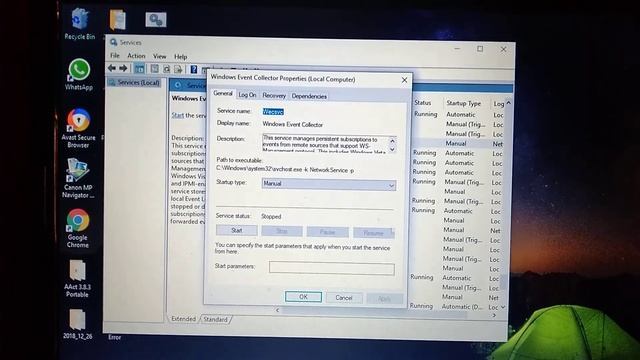Switch to the Log On tab
Image resolution: width=640 pixels, height=360 pixels.
(x=247, y=95)
